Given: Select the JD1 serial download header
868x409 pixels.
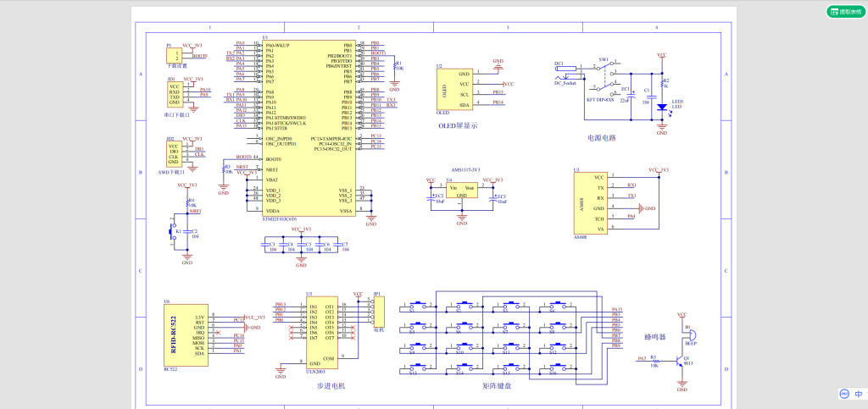Looking at the screenshot, I should pos(174,94).
